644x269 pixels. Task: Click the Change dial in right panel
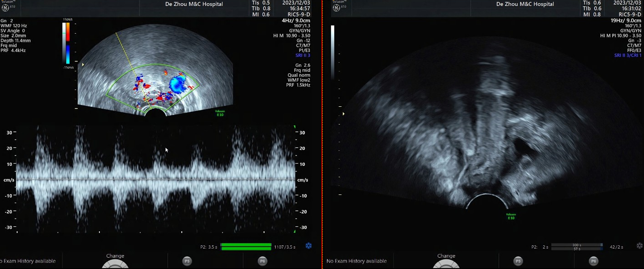tap(446, 263)
